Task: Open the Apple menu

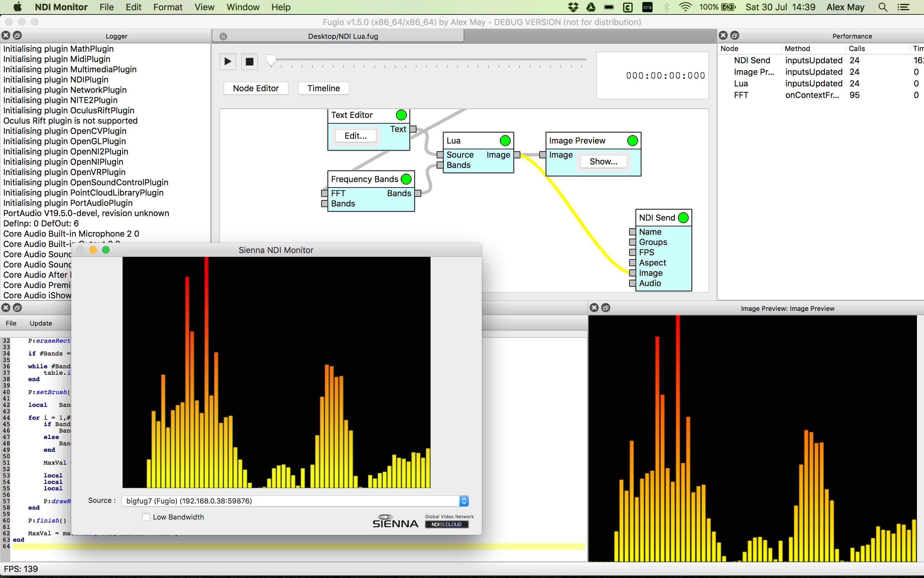Action: pyautogui.click(x=18, y=7)
